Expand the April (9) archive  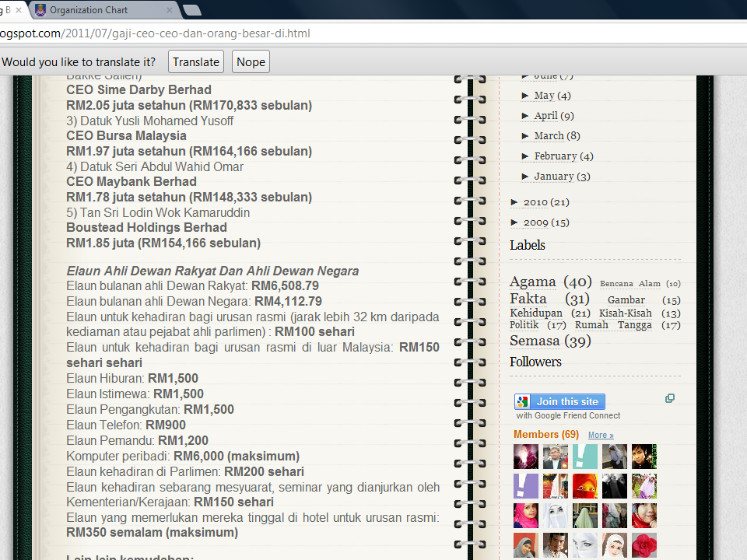(525, 116)
